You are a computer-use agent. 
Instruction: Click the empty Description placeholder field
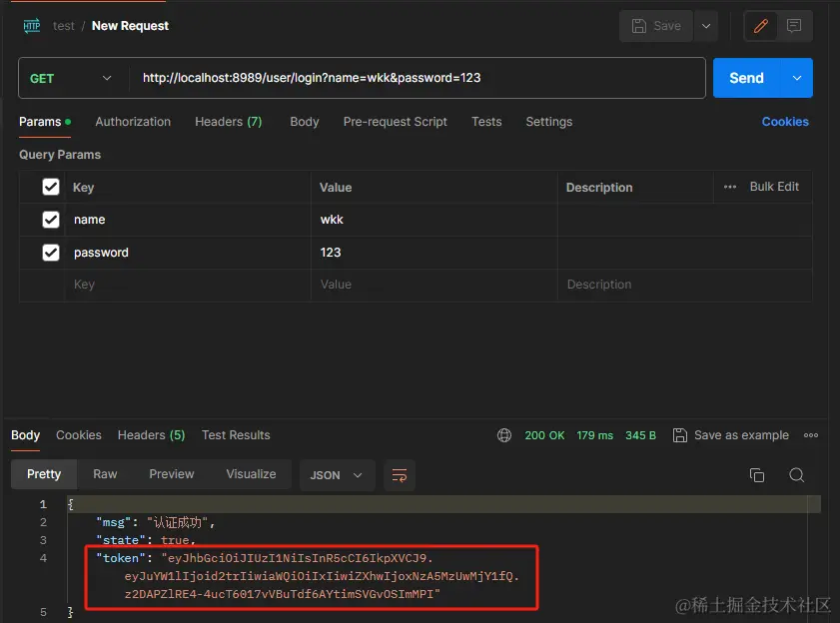[684, 285]
